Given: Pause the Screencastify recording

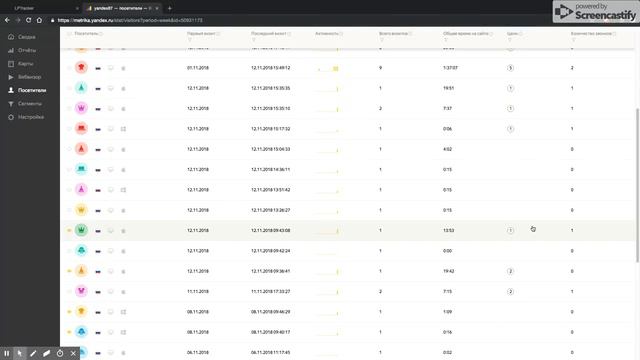Looking at the screenshot, I should [7, 353].
